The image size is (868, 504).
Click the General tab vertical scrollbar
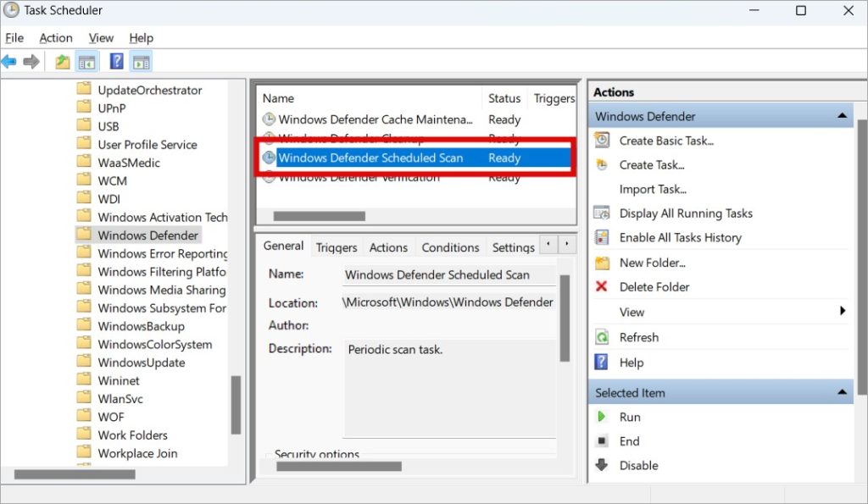point(565,318)
